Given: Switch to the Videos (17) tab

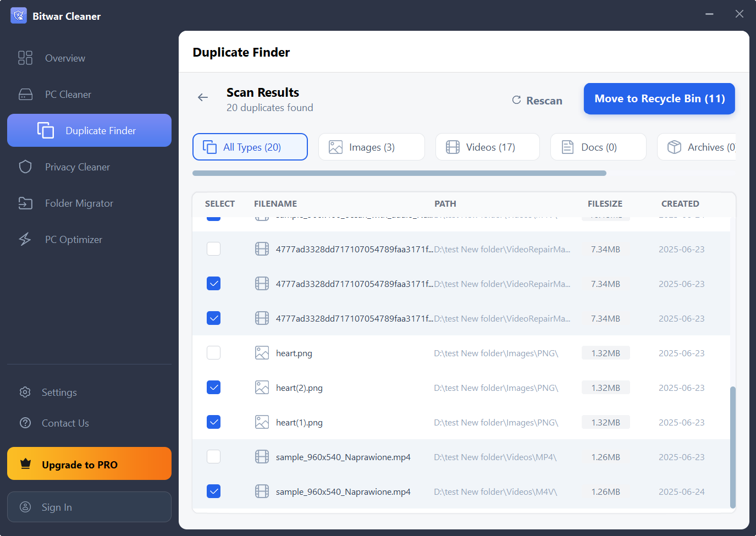Looking at the screenshot, I should click(x=488, y=147).
